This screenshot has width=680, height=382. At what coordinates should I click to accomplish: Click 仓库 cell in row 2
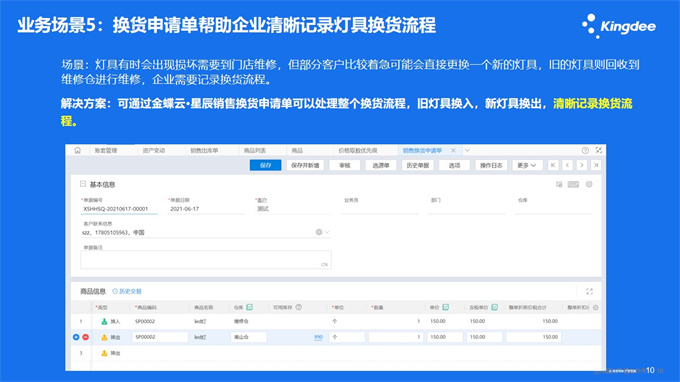point(248,337)
